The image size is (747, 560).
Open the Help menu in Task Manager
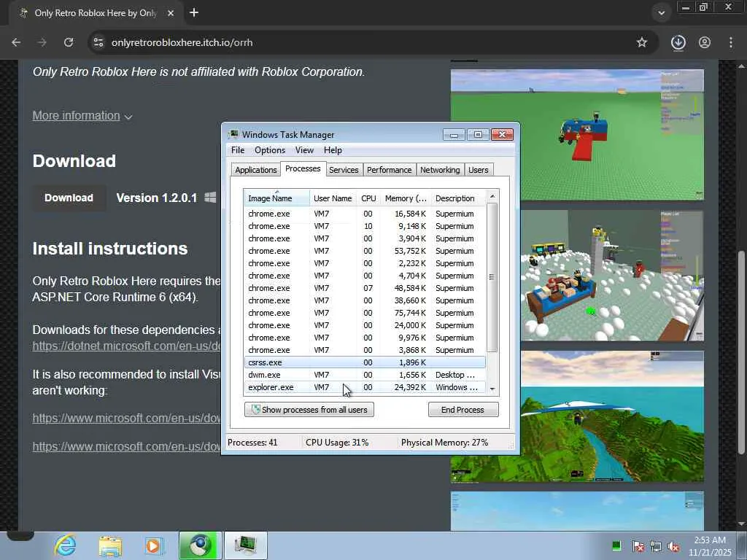pos(333,150)
